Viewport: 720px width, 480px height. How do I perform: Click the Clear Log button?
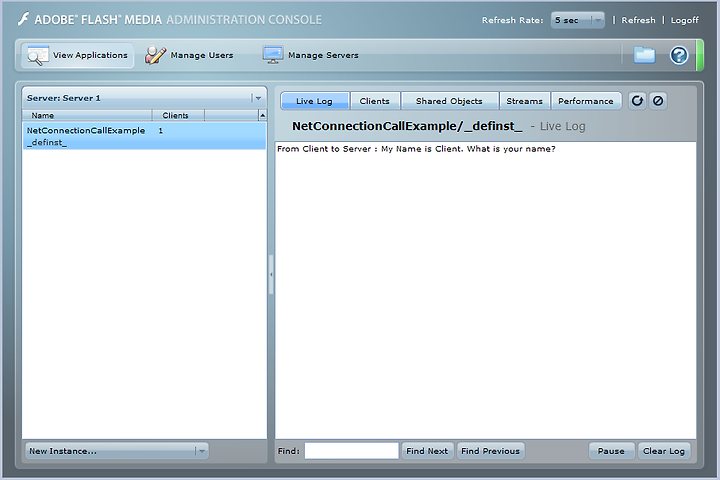[664, 451]
